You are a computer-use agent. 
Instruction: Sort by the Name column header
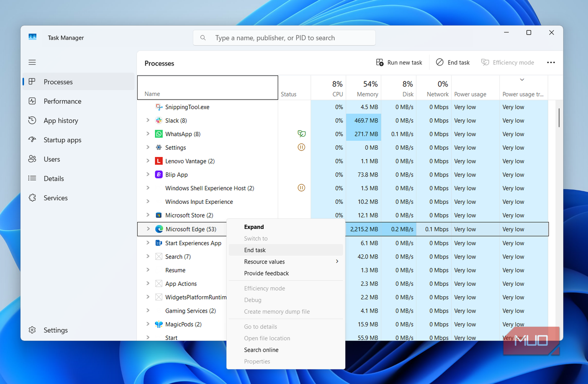pyautogui.click(x=208, y=88)
